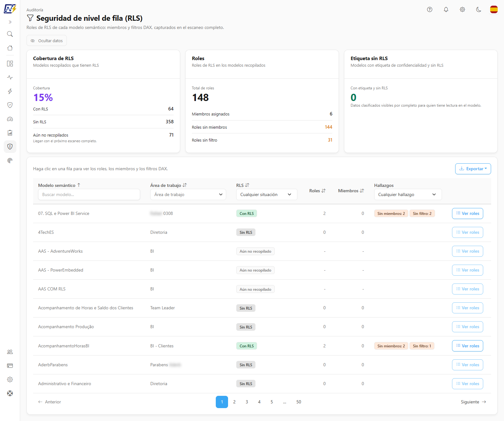
Task: Click Ver roles for AcompanhamentoHorasBI
Action: tap(467, 346)
